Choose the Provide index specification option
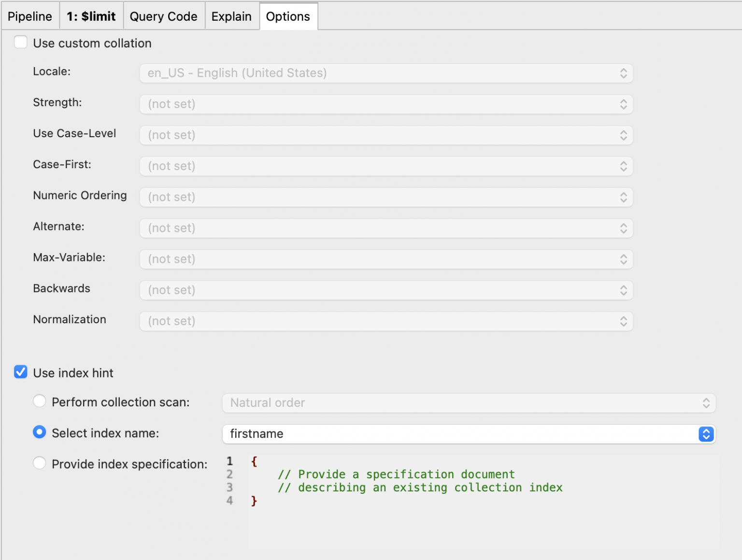Screen dimensions: 742x560 click(40, 463)
